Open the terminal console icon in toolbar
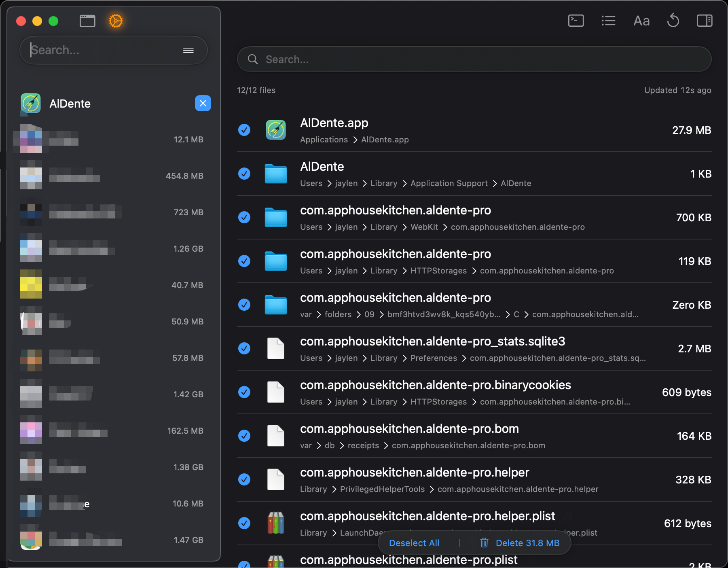 (x=576, y=20)
